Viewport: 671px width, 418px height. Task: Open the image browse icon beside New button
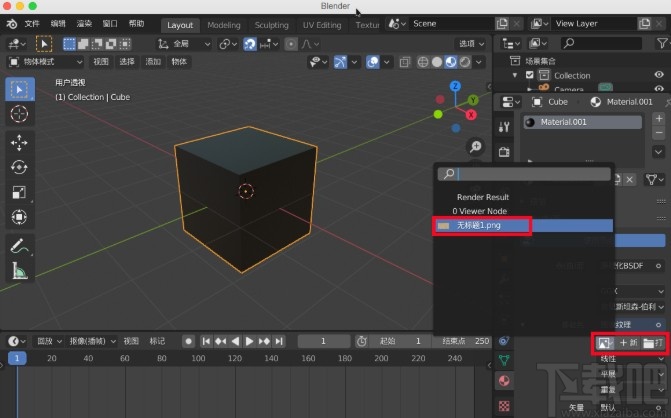pyautogui.click(x=606, y=344)
